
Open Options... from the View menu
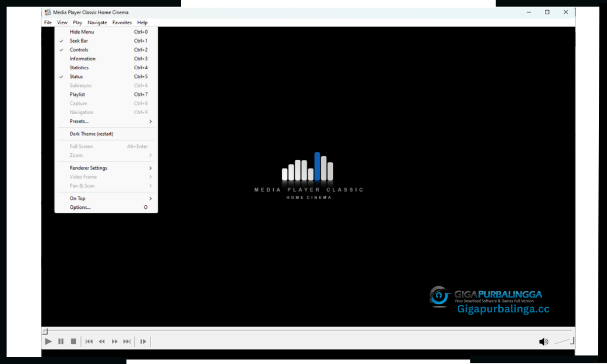pos(106,208)
